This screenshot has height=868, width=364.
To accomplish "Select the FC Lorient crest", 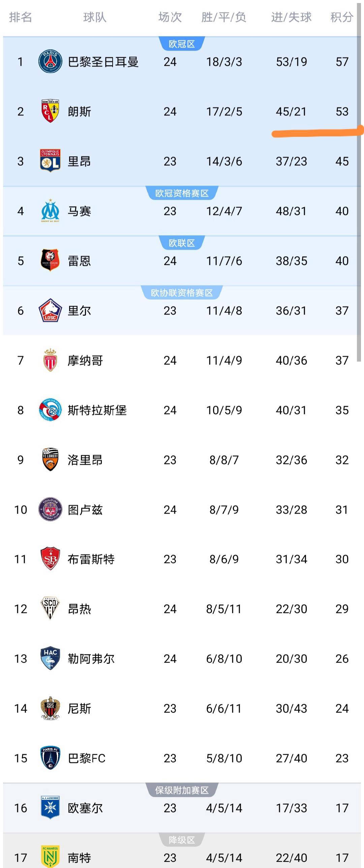I will [50, 460].
